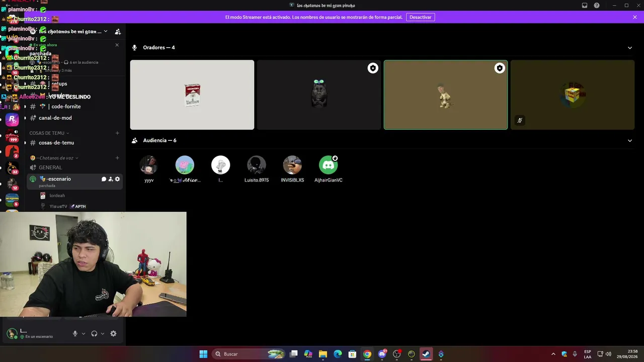Open own user profile panel 'En un escenario'
Image resolution: width=644 pixels, height=362 pixels.
tap(36, 333)
